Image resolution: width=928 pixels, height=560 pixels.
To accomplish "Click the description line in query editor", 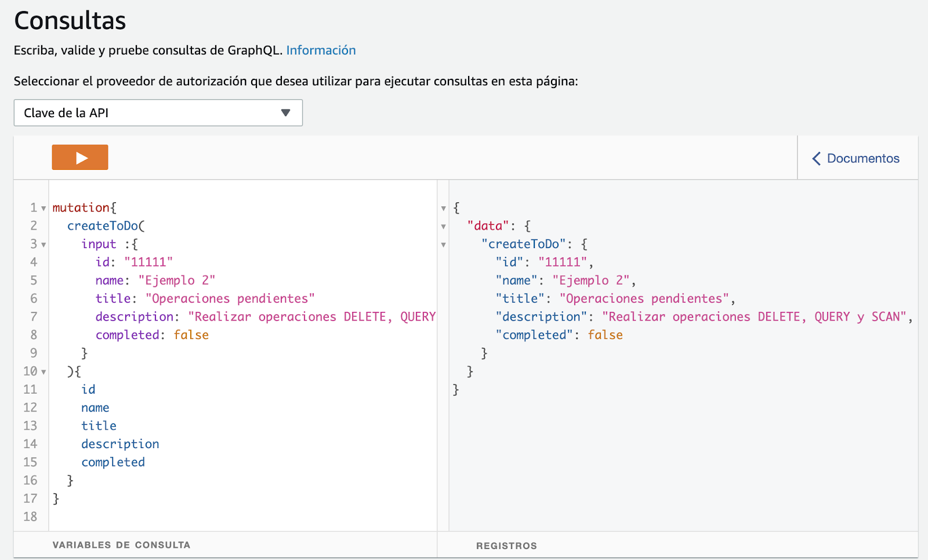I will click(266, 317).
